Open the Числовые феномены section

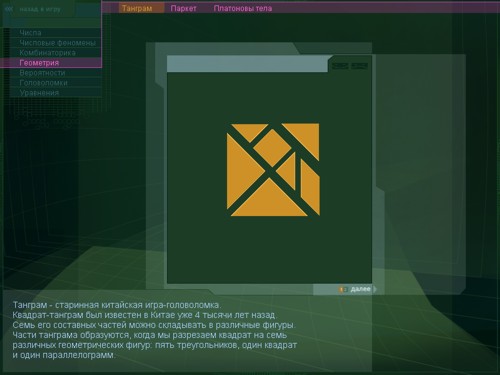coord(57,43)
